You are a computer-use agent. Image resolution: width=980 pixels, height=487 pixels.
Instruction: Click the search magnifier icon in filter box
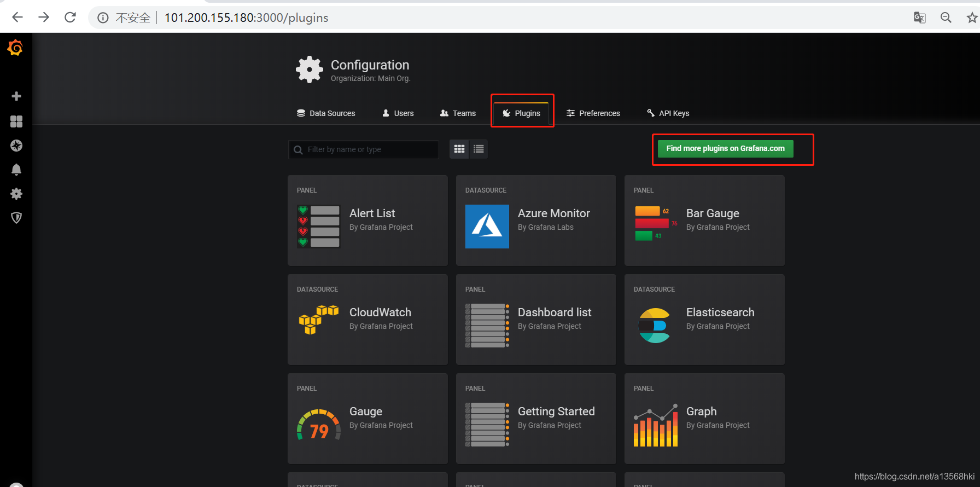point(298,150)
